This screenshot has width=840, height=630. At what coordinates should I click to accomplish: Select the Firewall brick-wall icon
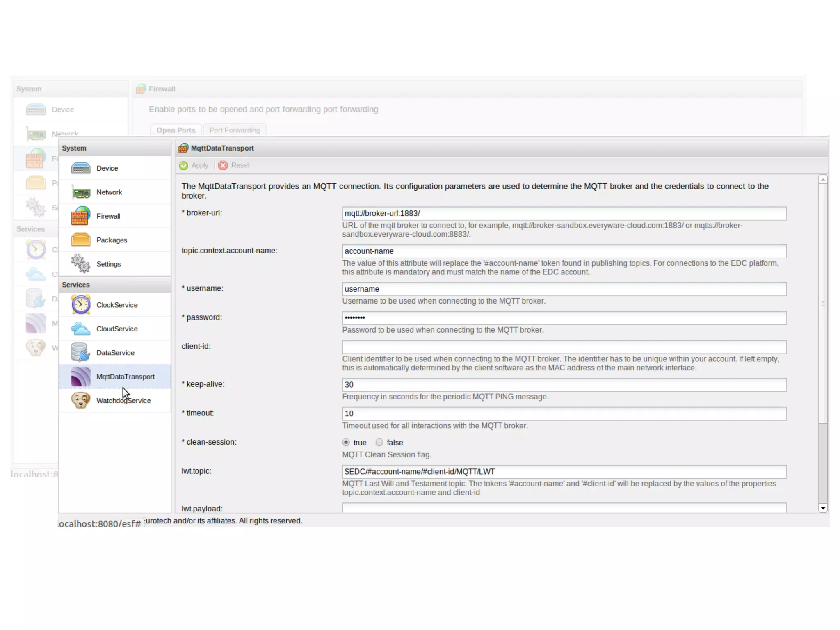[80, 216]
